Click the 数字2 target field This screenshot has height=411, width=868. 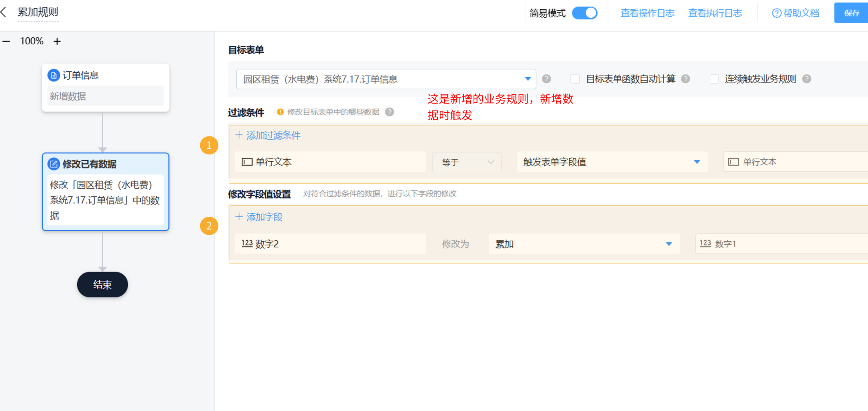coord(330,244)
